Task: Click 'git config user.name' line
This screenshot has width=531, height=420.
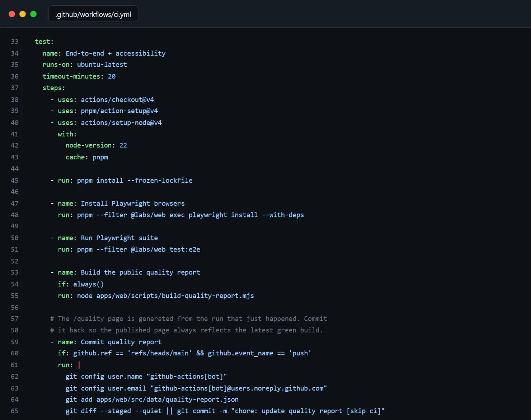Action: pos(146,377)
